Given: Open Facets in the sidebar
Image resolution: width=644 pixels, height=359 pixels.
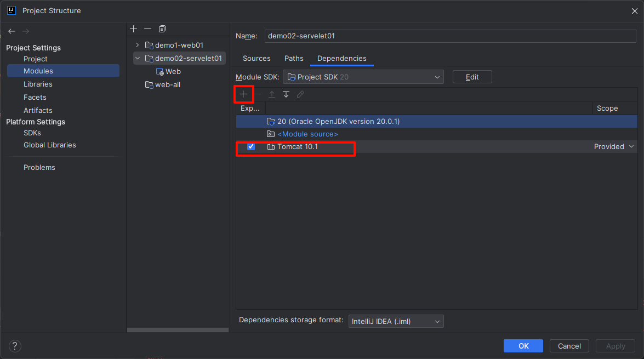Looking at the screenshot, I should 35,98.
